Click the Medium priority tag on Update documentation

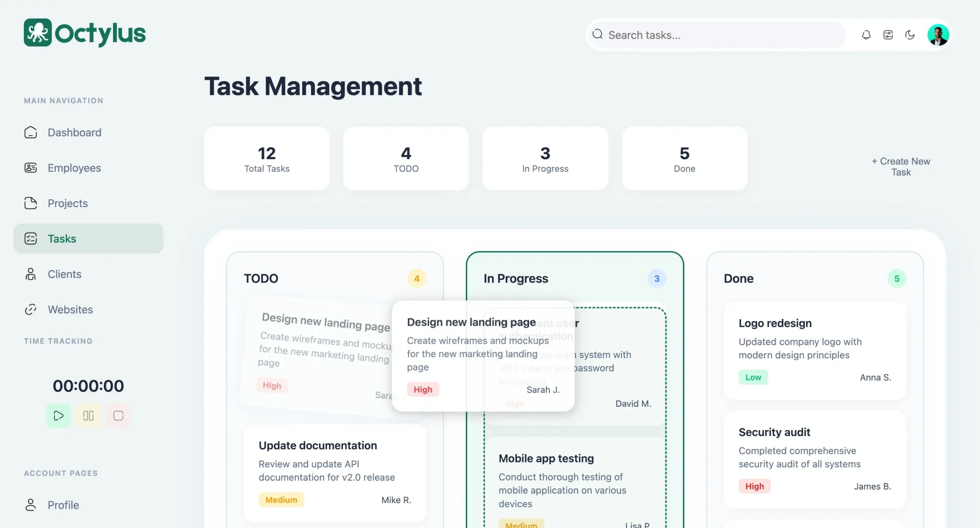coord(281,500)
